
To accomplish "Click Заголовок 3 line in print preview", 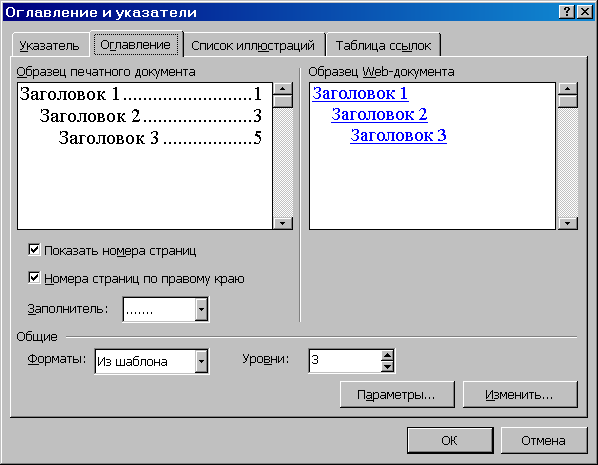I will click(160, 138).
